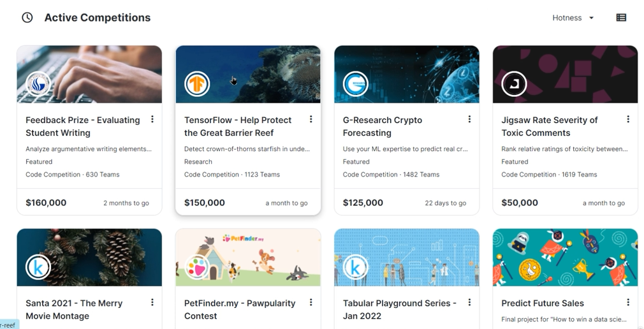
Task: Click the clock icon beside Active Competitions
Action: pyautogui.click(x=27, y=18)
